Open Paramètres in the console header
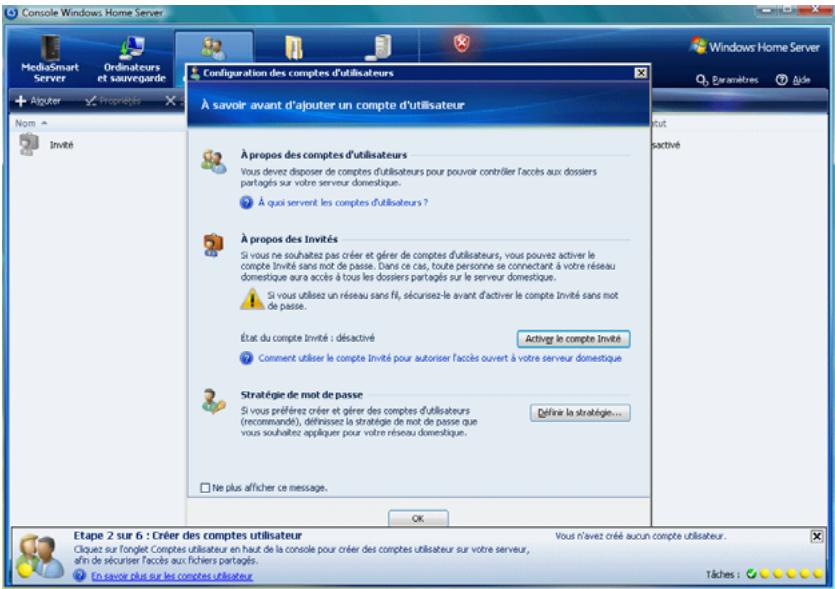Image resolution: width=835 pixels, height=589 pixels. (x=727, y=80)
